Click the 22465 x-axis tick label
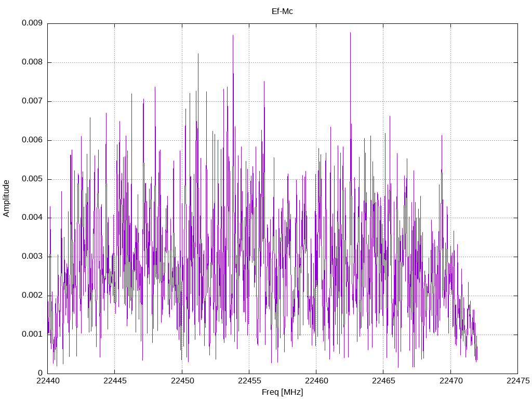 click(x=384, y=381)
